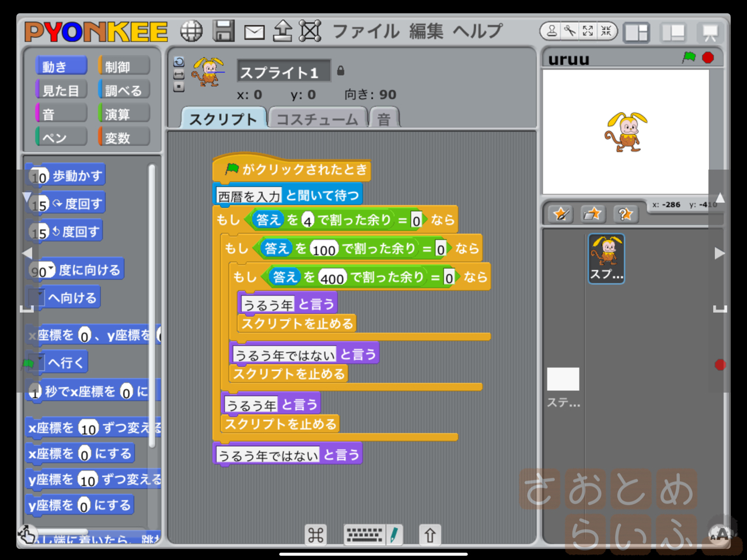Lock スプライト1 using the padlock
This screenshot has width=747, height=560.
tap(341, 71)
